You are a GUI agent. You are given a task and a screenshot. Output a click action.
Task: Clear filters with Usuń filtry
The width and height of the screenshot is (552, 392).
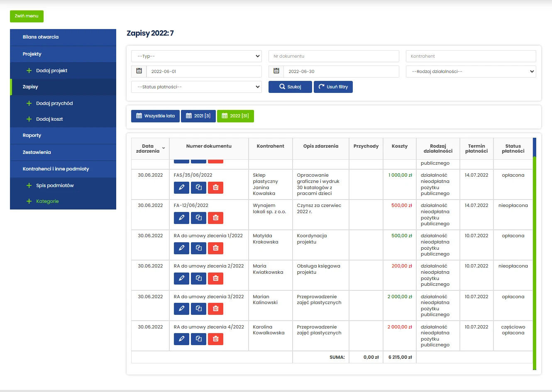point(333,87)
